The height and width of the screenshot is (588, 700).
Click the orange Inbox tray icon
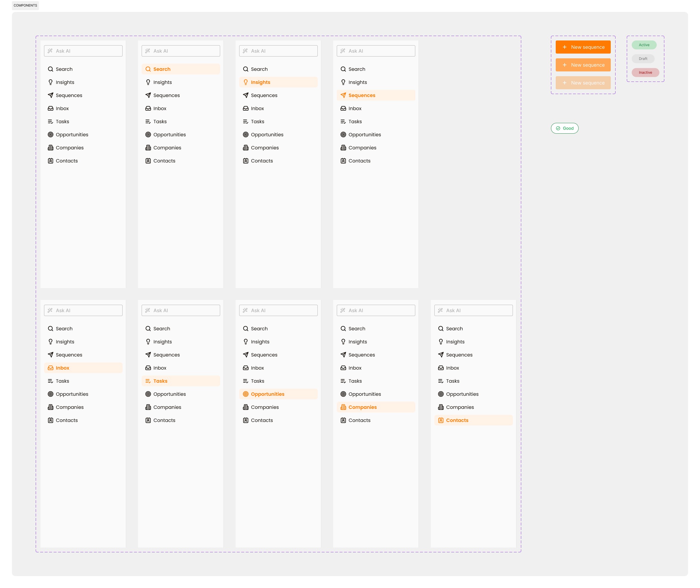tap(50, 368)
